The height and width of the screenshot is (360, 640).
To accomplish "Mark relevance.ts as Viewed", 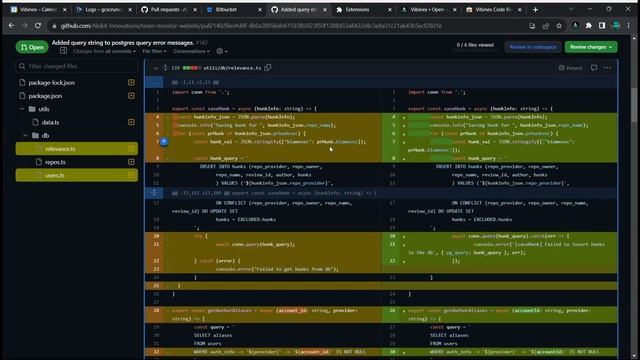I will pyautogui.click(x=570, y=68).
